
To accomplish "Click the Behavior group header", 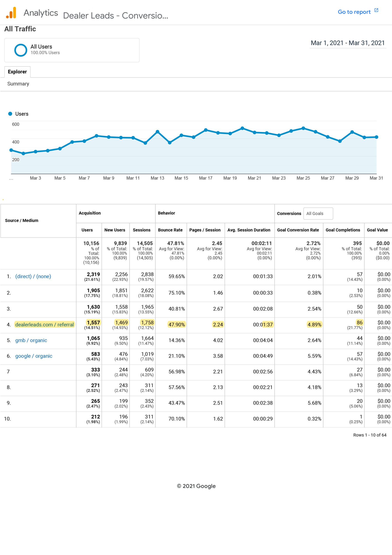I will click(x=166, y=213).
